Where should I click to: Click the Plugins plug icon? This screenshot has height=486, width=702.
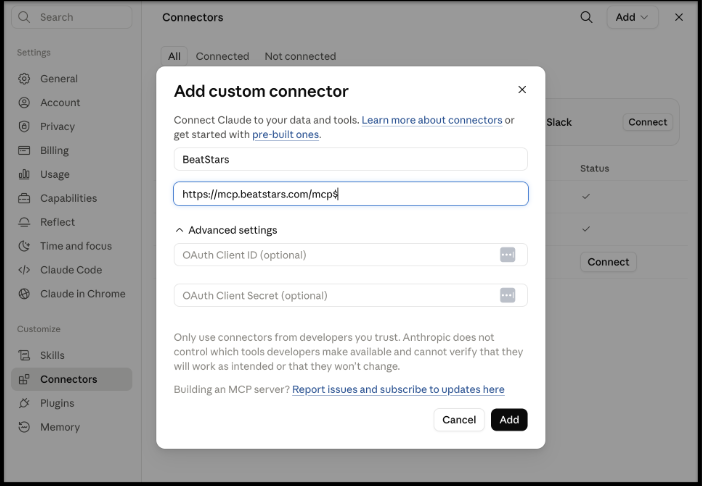click(24, 403)
